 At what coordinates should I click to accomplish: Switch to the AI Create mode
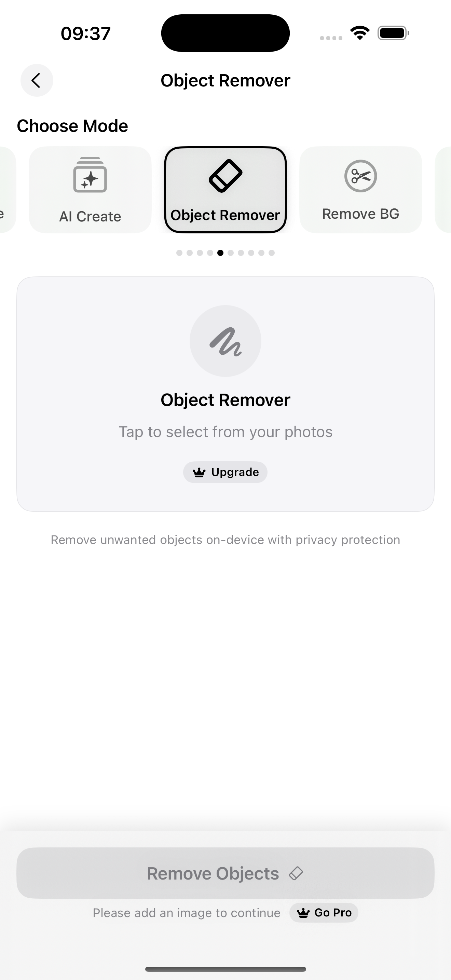90,190
